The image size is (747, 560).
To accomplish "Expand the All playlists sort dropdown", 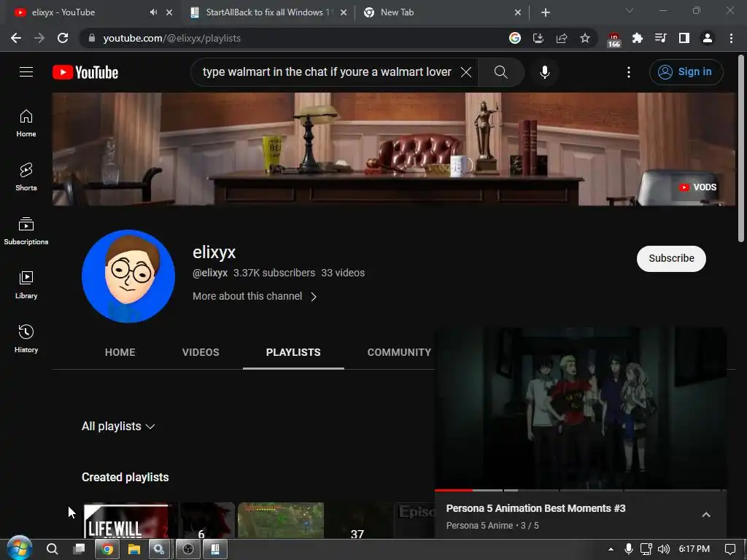I will (x=118, y=426).
